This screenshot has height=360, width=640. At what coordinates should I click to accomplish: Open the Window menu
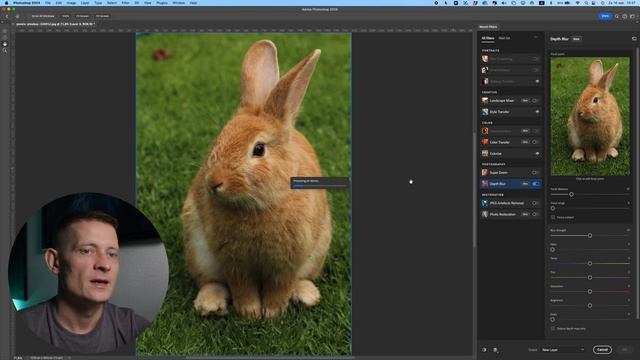pos(178,3)
